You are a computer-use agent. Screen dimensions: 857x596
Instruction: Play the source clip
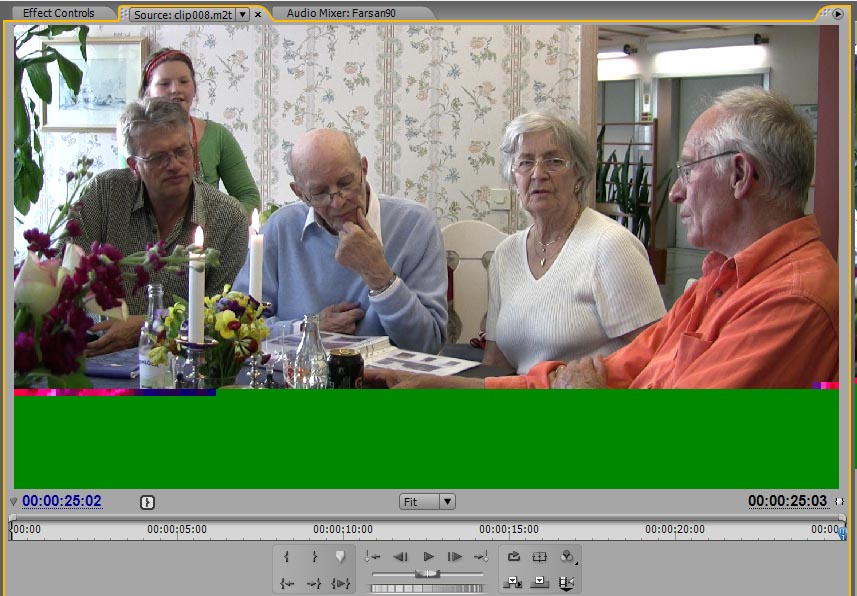point(428,557)
